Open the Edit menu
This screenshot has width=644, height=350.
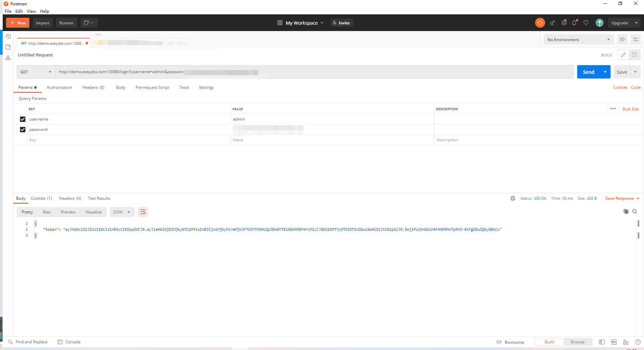[19, 11]
